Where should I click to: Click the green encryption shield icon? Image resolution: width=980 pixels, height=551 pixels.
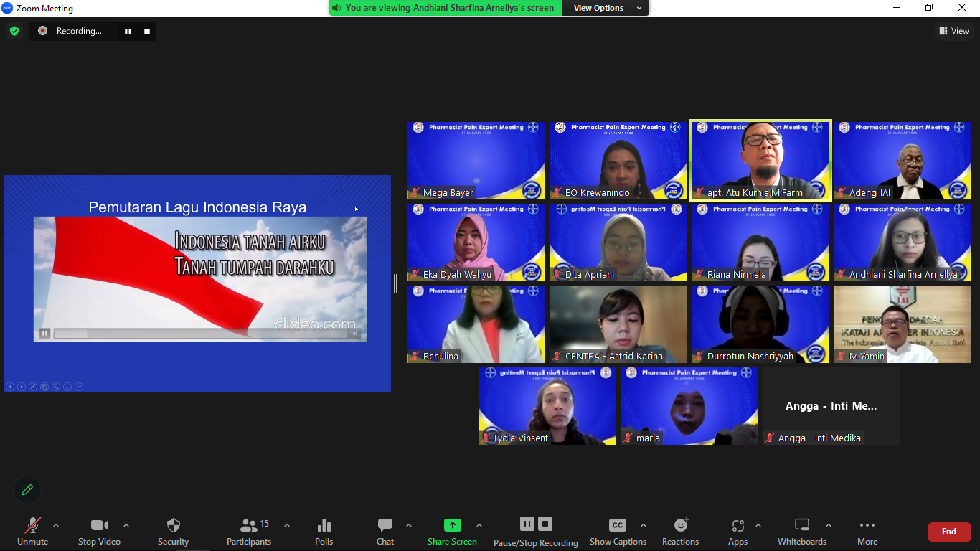(x=14, y=31)
